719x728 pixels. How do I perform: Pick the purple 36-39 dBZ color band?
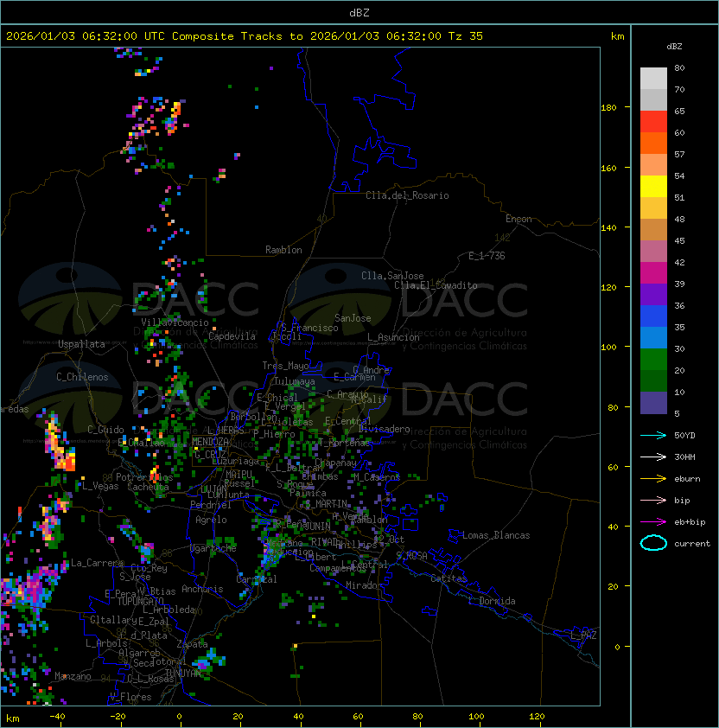click(653, 294)
